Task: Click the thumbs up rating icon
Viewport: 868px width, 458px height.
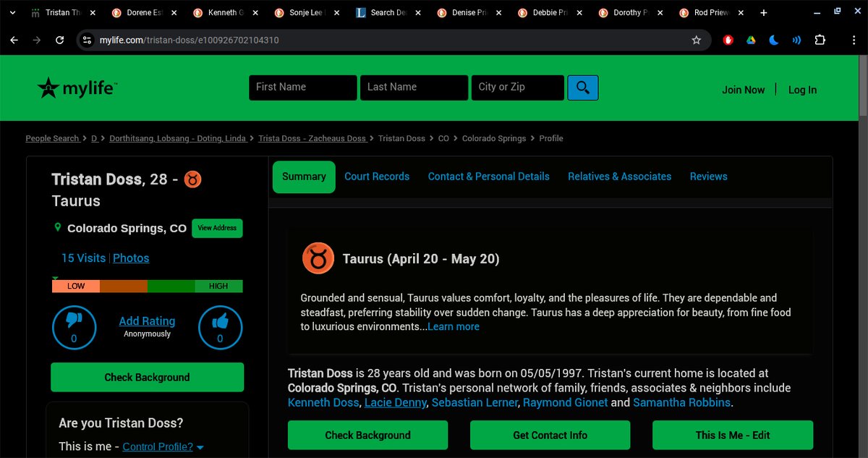Action: tap(220, 328)
